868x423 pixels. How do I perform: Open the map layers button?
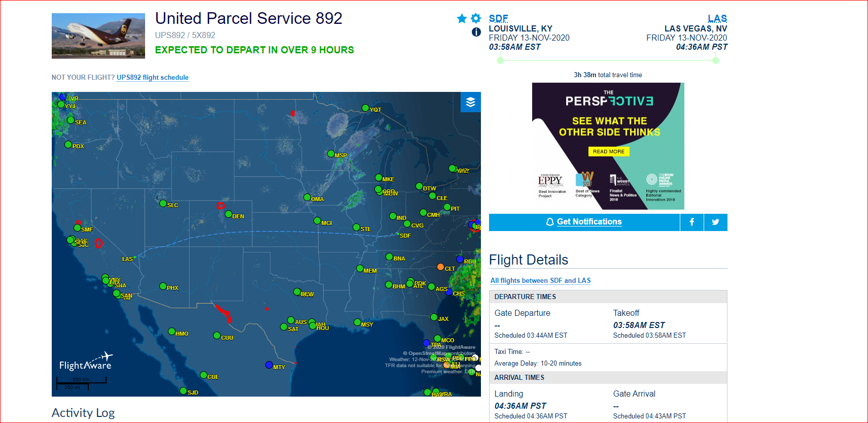(x=470, y=102)
